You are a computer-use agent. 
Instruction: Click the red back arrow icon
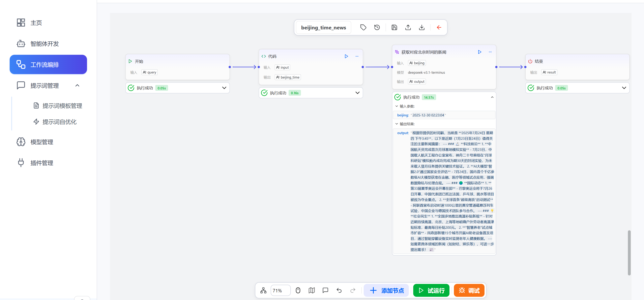(439, 28)
